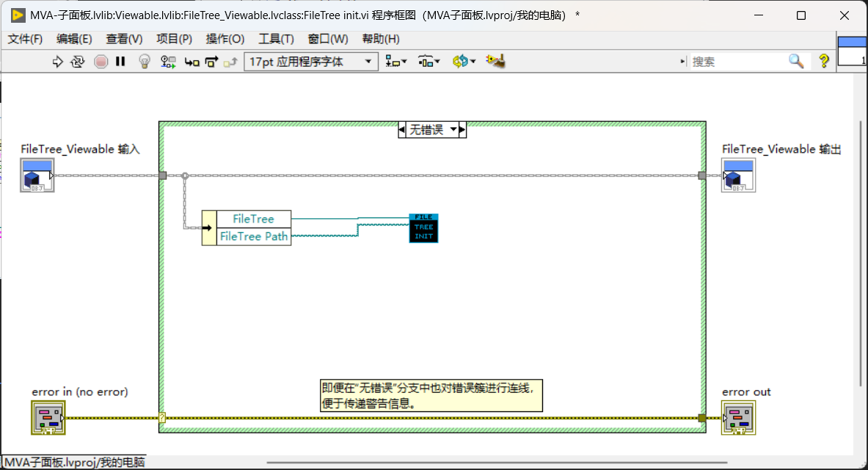Screen dimensions: 868x470
Task: Open the 编辑(E) menu
Action: pos(74,39)
